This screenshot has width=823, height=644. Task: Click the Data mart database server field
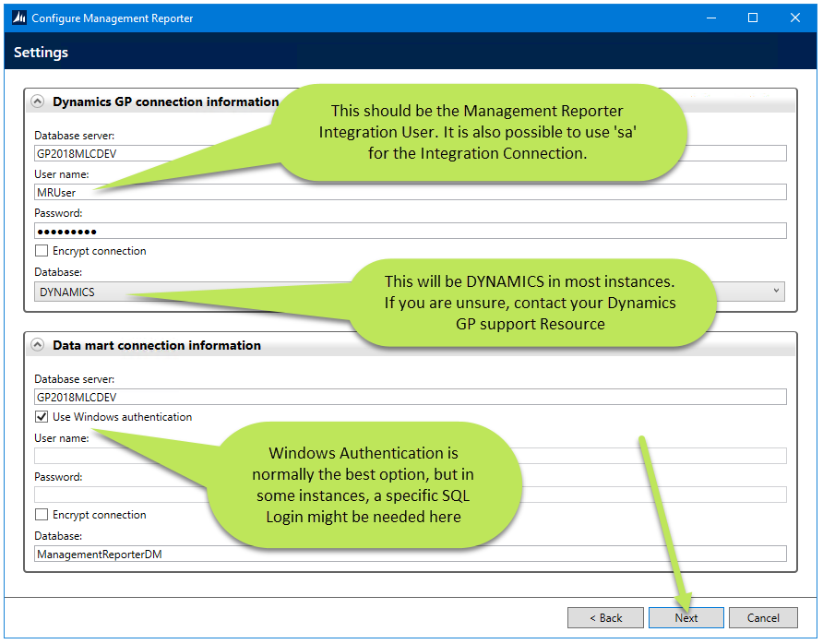point(185,397)
